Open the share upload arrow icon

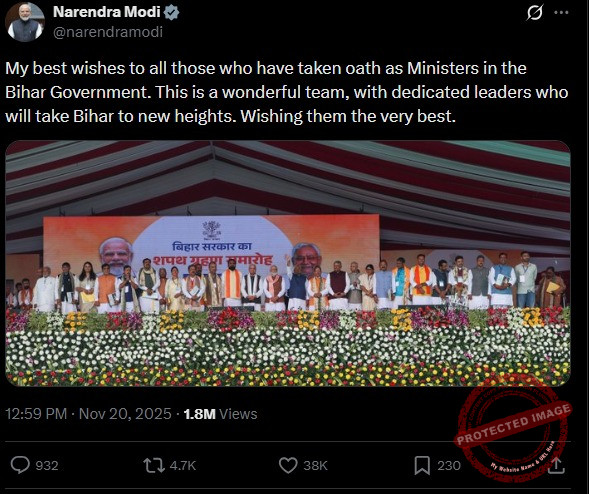[556, 465]
